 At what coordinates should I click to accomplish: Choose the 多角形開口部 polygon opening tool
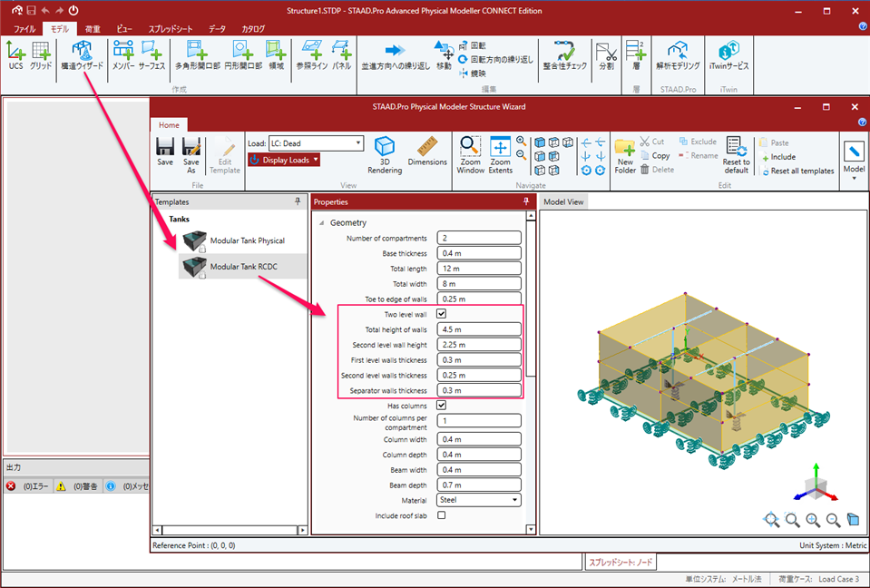coord(198,55)
